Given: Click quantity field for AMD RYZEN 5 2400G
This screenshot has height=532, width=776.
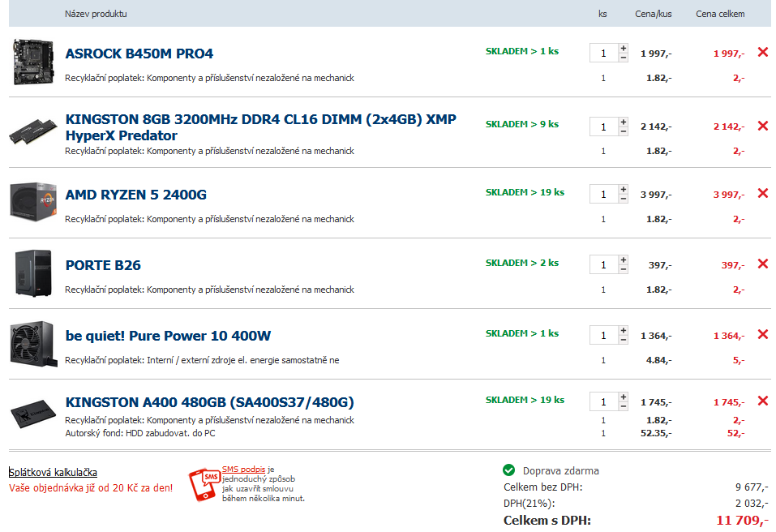Looking at the screenshot, I should pyautogui.click(x=604, y=194).
